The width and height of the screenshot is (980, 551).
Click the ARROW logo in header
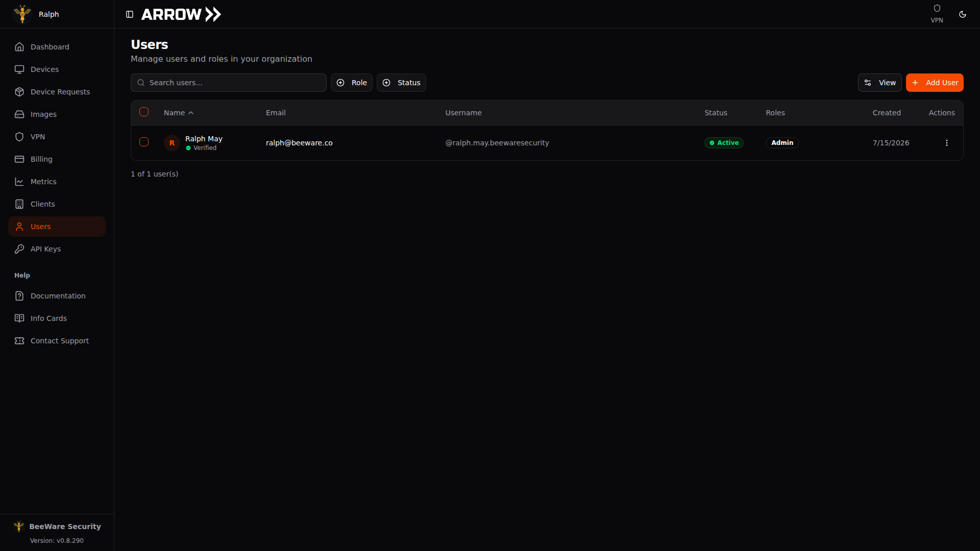click(181, 14)
